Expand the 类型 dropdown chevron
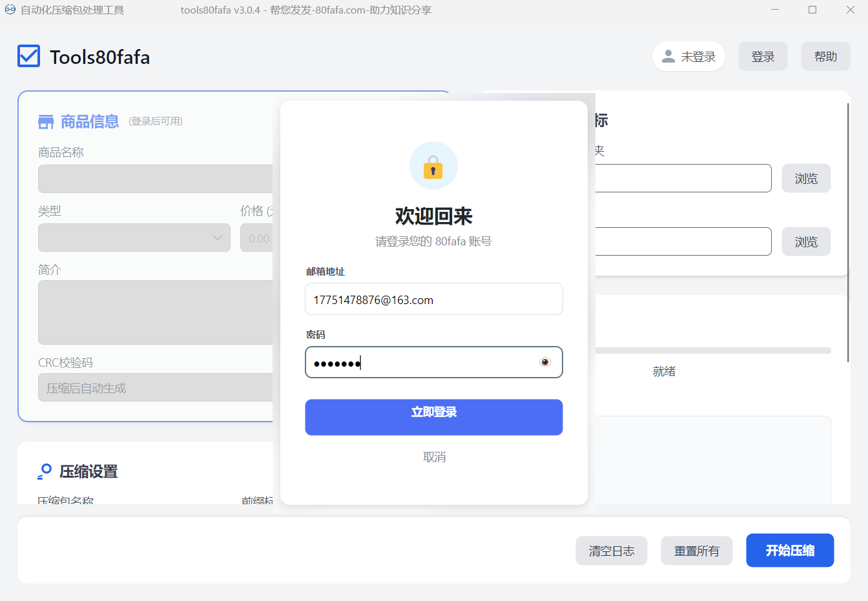 [218, 238]
